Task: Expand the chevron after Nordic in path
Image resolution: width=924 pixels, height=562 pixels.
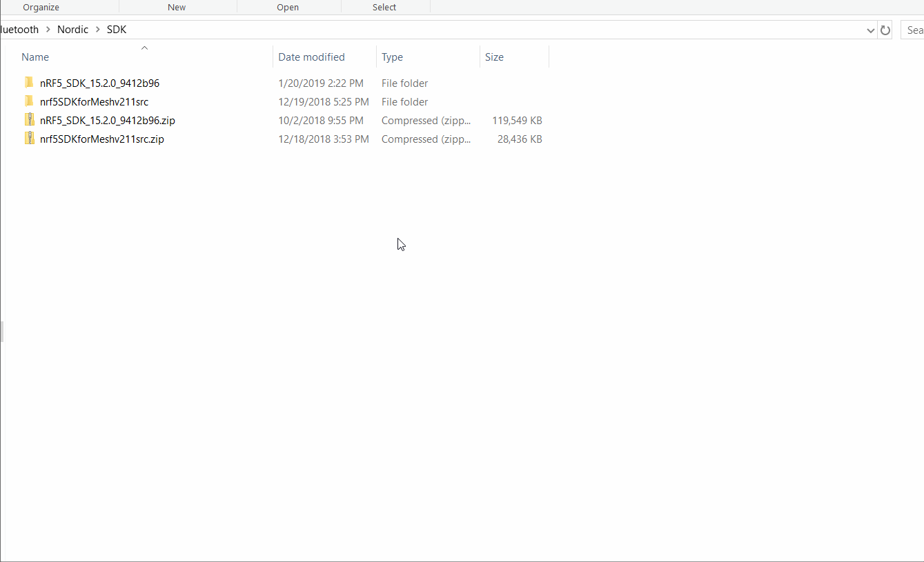Action: pyautogui.click(x=97, y=30)
